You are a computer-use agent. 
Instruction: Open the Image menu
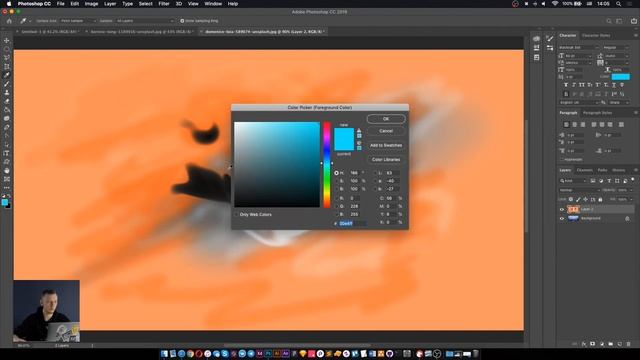91,4
